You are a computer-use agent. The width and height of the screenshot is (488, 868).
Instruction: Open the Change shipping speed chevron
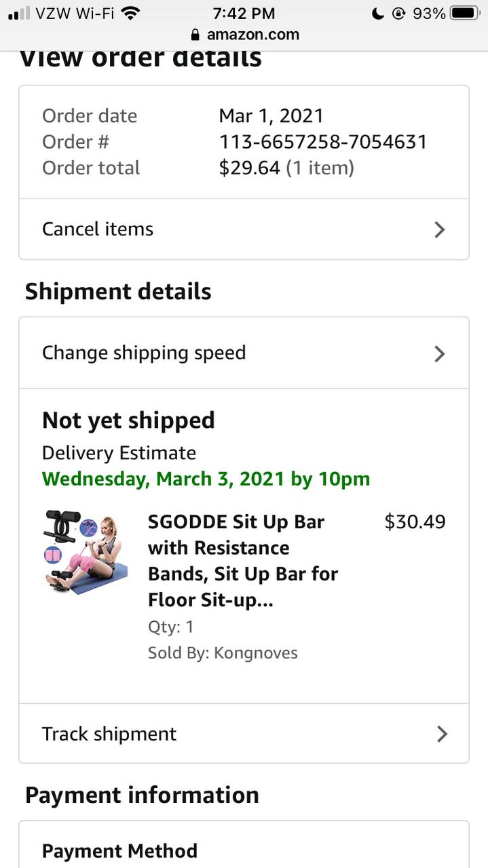coord(440,353)
